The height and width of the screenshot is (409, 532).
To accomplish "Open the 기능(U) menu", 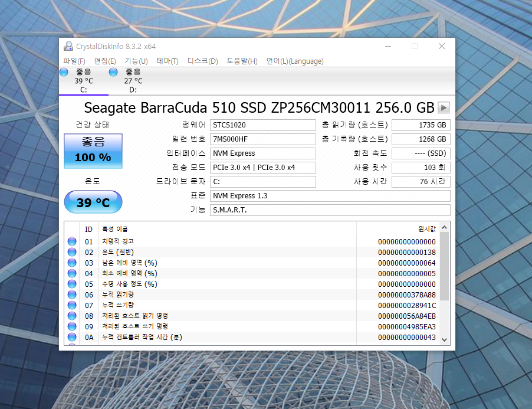I will [x=136, y=61].
